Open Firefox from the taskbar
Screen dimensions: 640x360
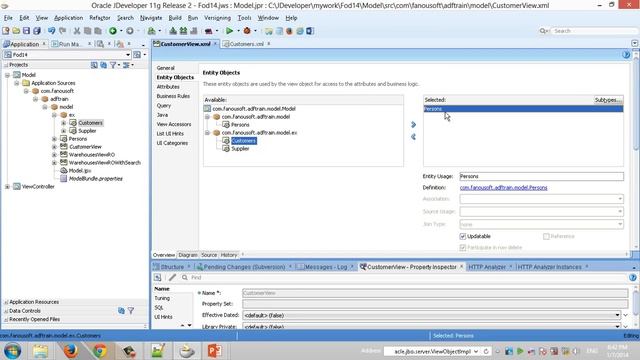(70, 351)
